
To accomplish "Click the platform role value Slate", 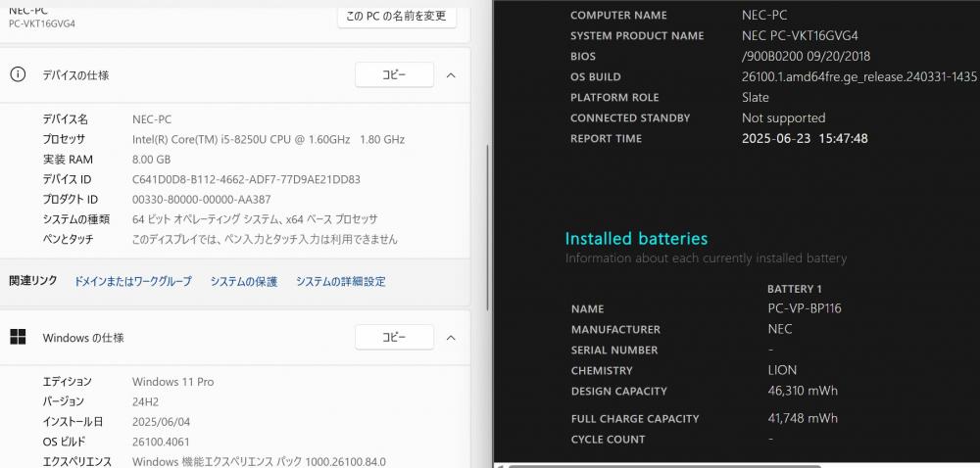I will [x=755, y=97].
